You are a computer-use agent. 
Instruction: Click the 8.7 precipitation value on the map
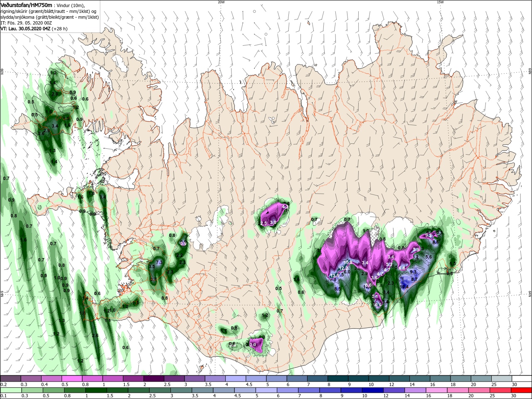(x=414, y=279)
